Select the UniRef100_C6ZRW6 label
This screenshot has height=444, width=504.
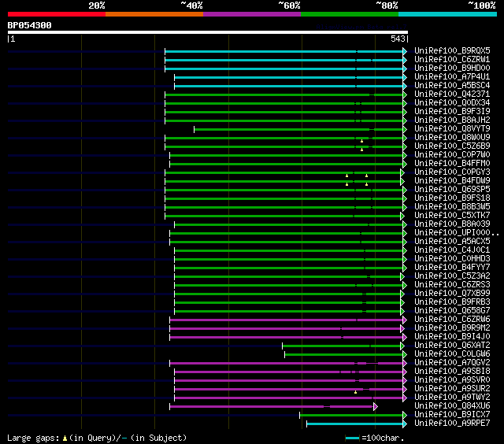pos(452,320)
